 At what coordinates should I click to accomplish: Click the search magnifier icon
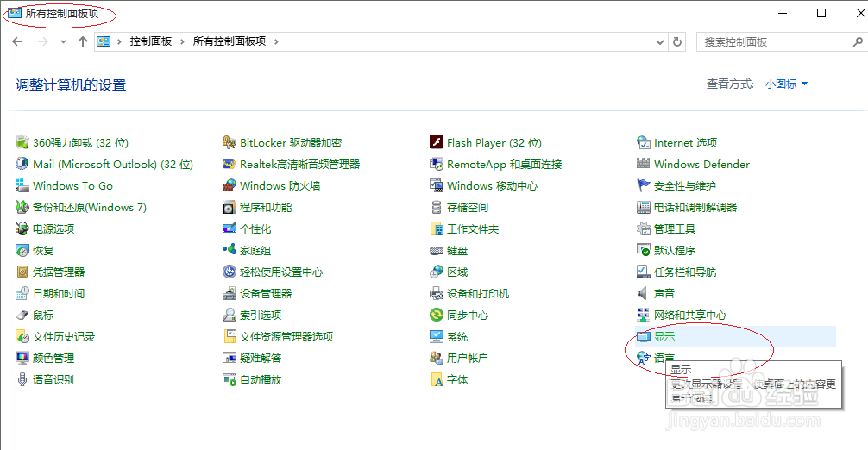[x=858, y=42]
